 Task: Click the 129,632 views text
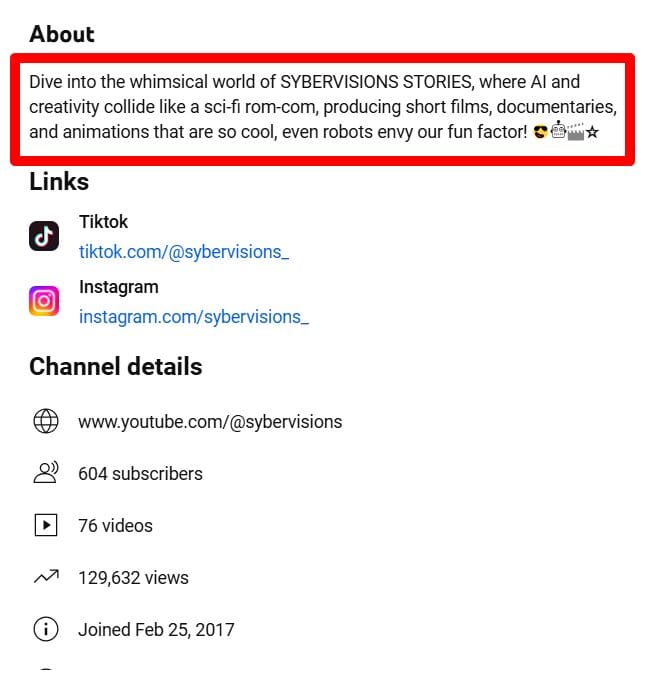pyautogui.click(x=134, y=578)
